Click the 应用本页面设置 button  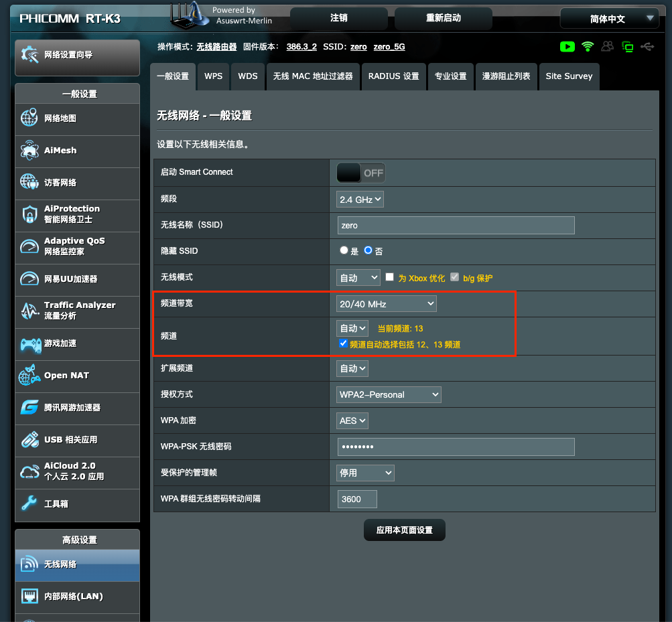tap(404, 530)
